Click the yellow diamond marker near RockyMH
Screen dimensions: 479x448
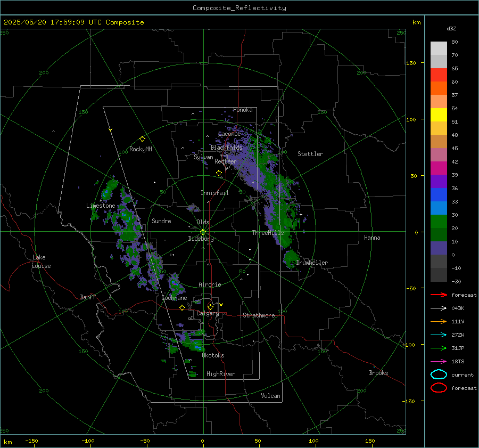[x=142, y=139]
